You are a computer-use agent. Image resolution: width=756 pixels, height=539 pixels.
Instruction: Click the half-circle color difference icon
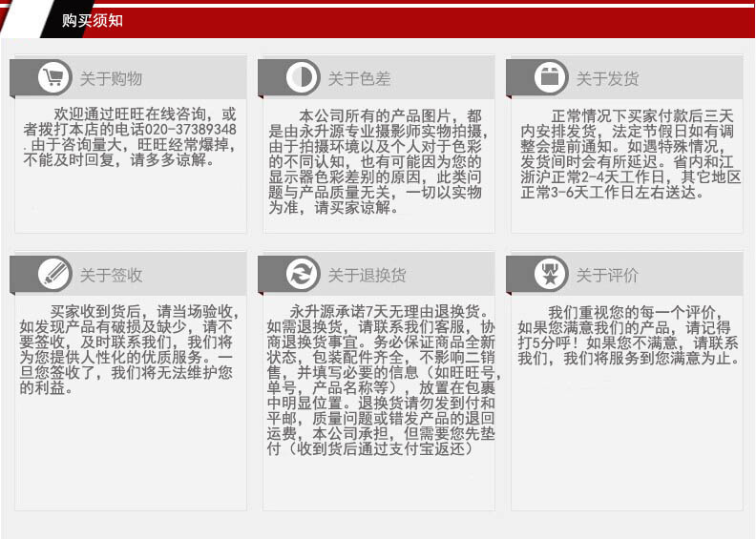(301, 78)
